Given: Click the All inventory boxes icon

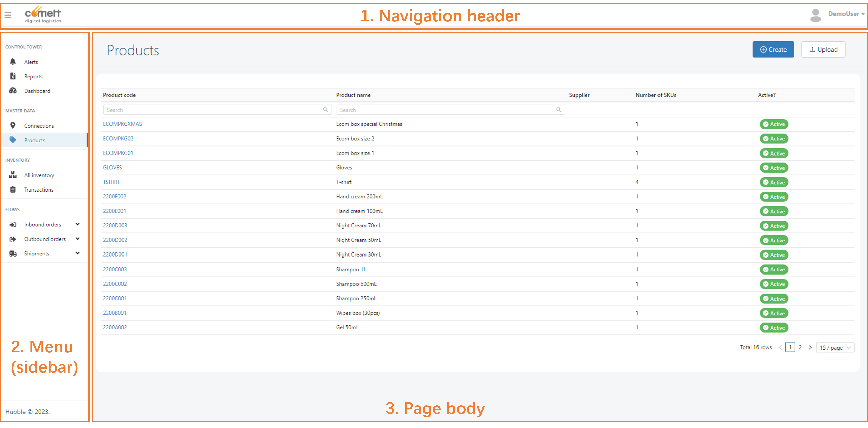Looking at the screenshot, I should 13,175.
